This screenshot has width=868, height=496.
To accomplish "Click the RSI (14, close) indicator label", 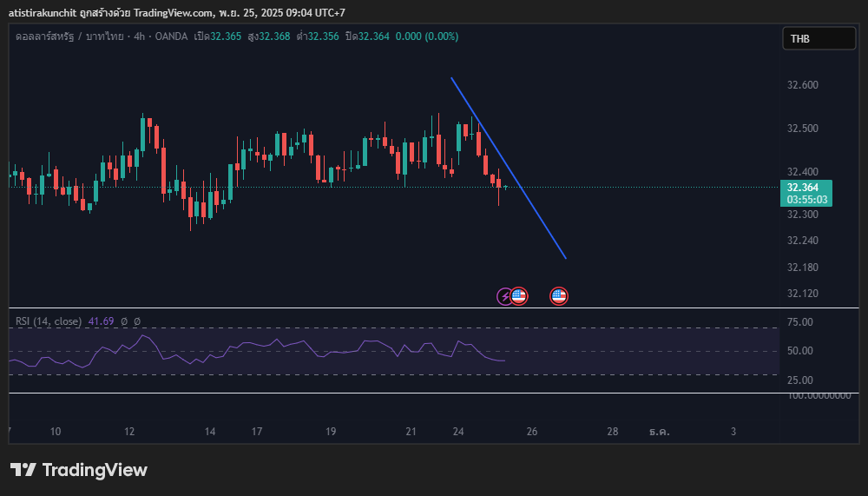I will point(49,321).
